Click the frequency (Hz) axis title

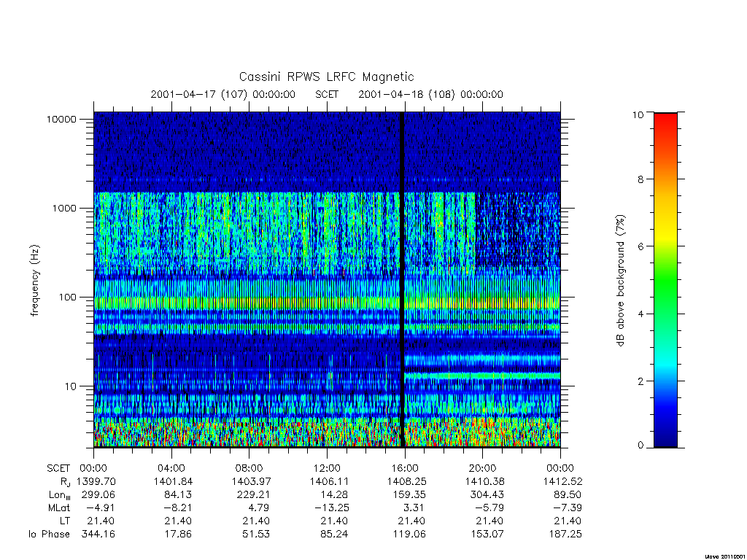coord(35,281)
